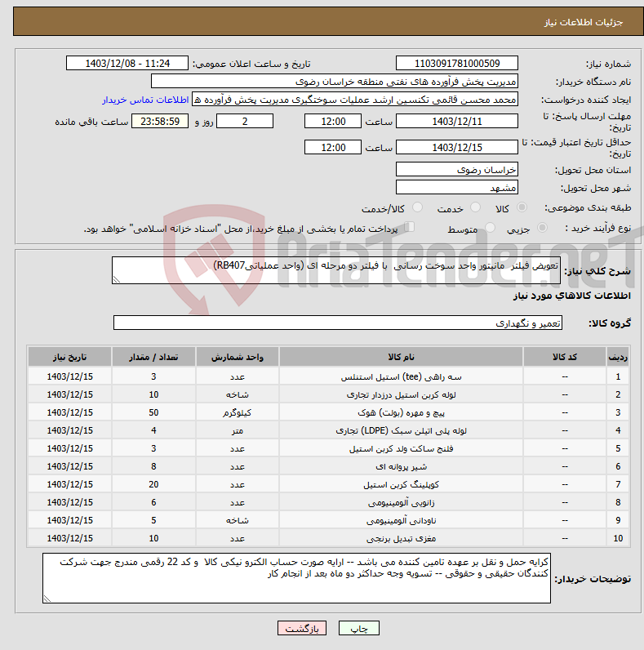Viewport: 644px width, 650px height.
Task: Click the تاریخ نیاز column header
Action: coord(69,357)
